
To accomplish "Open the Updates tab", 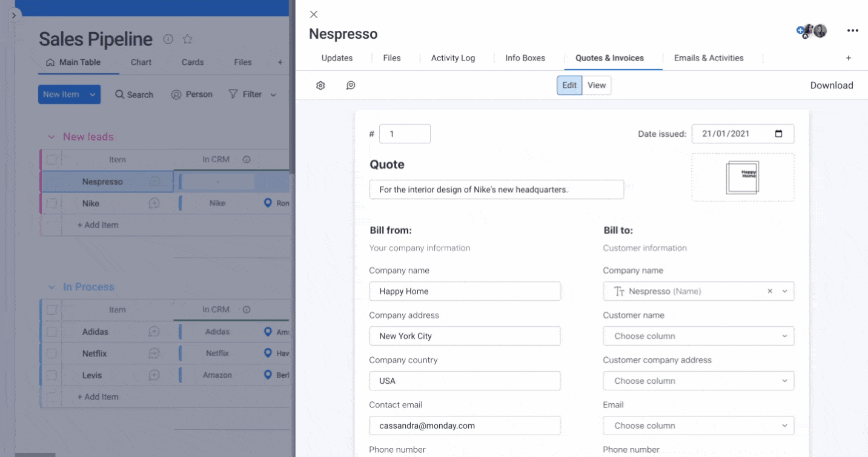I will coord(337,58).
